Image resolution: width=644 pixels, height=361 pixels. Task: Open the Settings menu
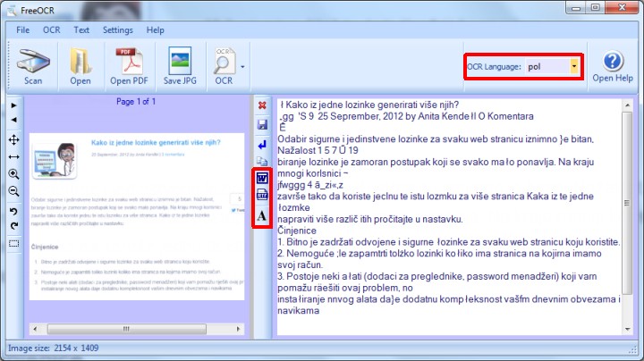(x=117, y=29)
